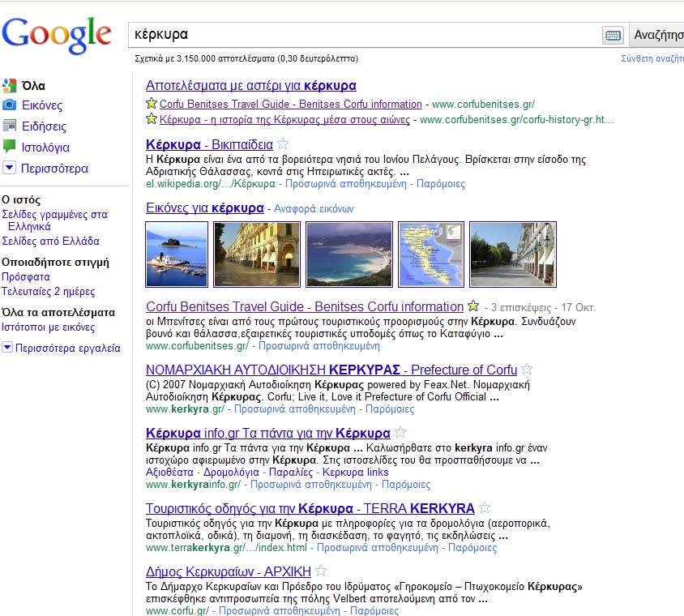Open Παρόμοιες for www.corfu.gr result

(x=374, y=611)
